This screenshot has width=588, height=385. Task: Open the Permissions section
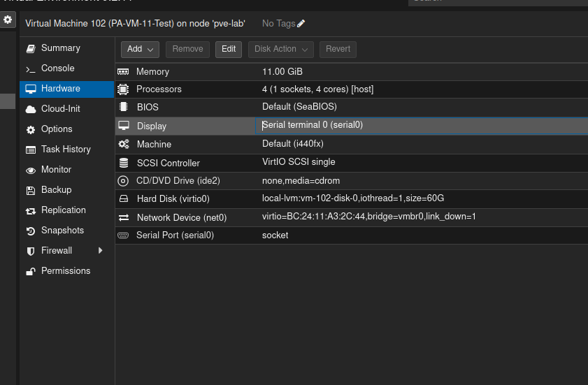[x=66, y=270]
